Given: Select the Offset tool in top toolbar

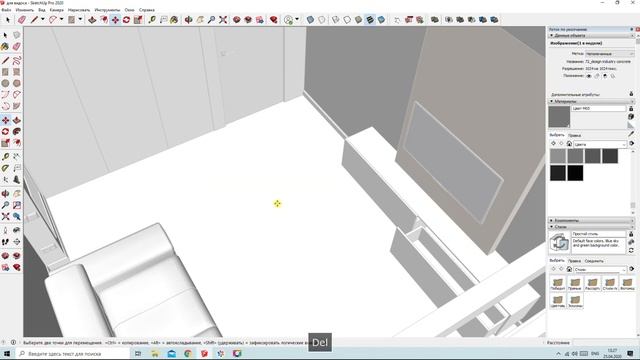Looking at the screenshot, I should [104, 20].
